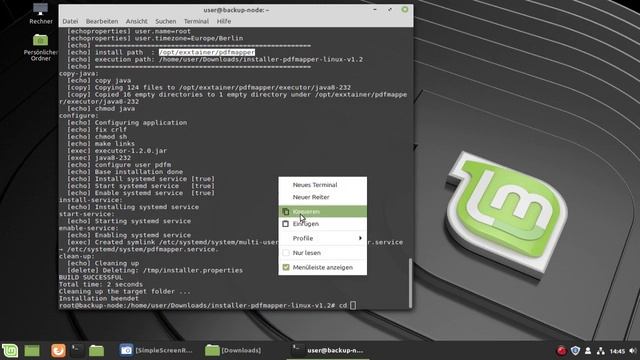The height and width of the screenshot is (360, 640).
Task: Open the update manager shield icon
Action: click(x=575, y=351)
